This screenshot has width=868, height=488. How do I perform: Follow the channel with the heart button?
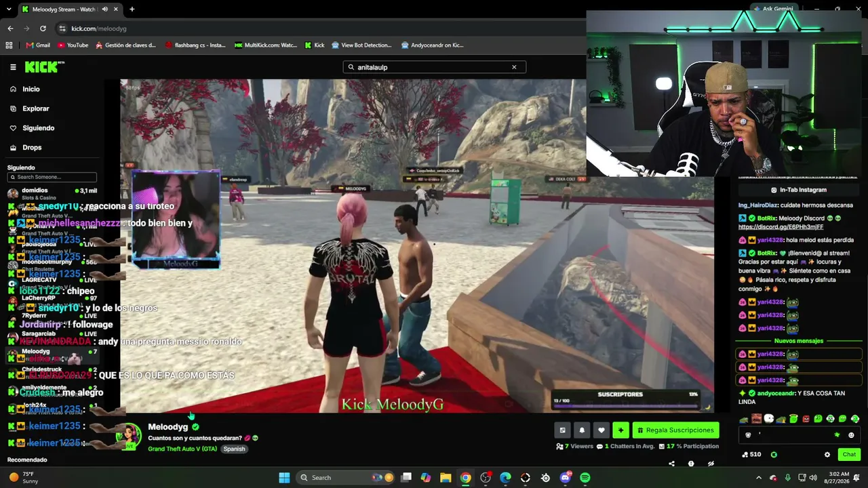click(601, 430)
